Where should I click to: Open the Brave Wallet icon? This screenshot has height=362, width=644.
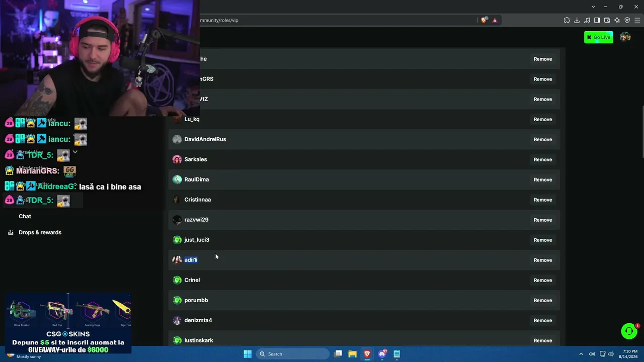pos(607,20)
